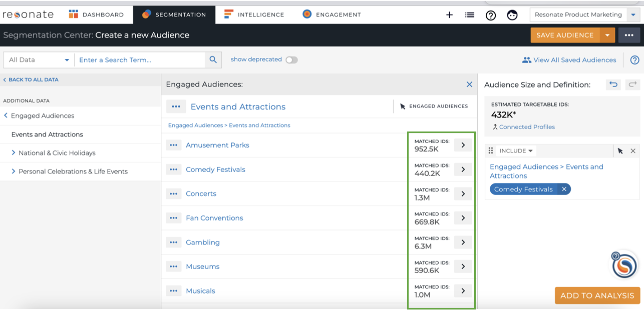The height and width of the screenshot is (310, 644).
Task: Click cursor icon in Include block
Action: (x=620, y=150)
